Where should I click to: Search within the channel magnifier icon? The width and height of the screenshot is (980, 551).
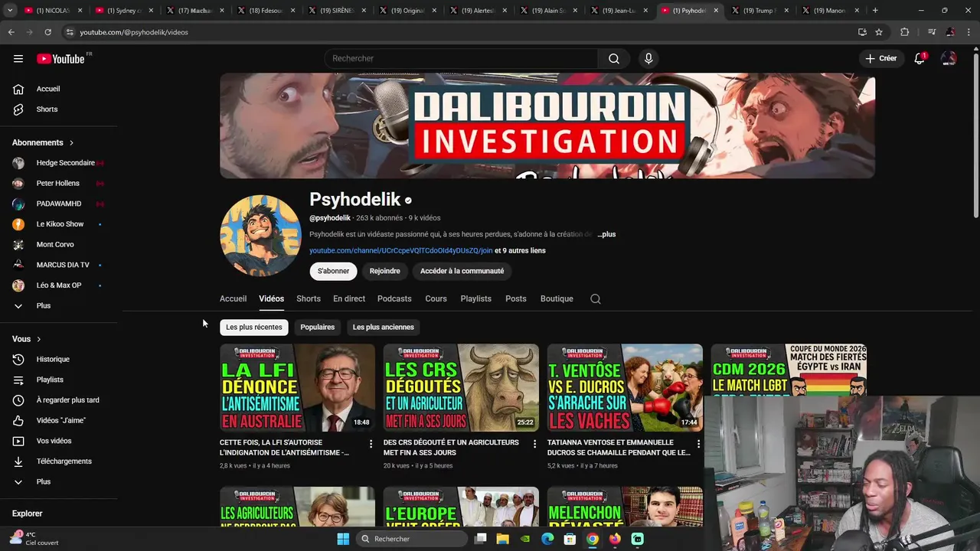click(x=596, y=299)
